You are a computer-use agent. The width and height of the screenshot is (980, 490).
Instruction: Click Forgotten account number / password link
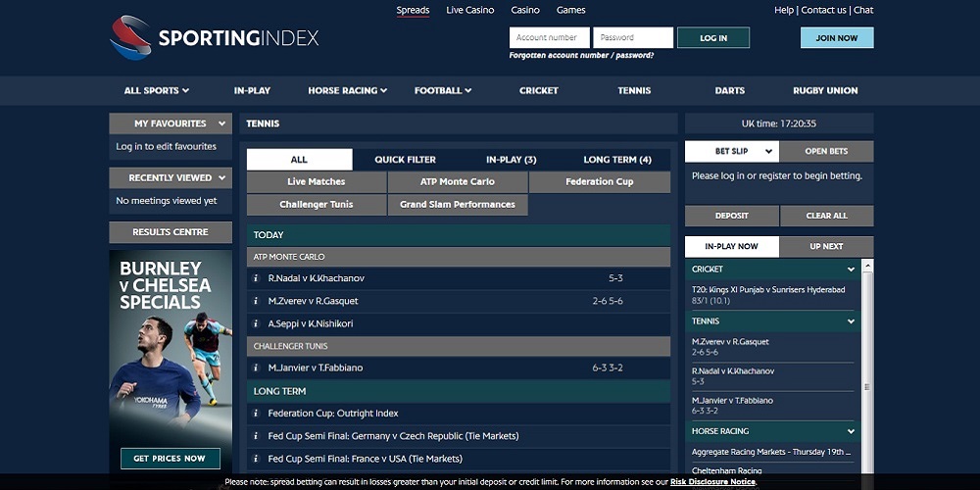click(x=581, y=55)
